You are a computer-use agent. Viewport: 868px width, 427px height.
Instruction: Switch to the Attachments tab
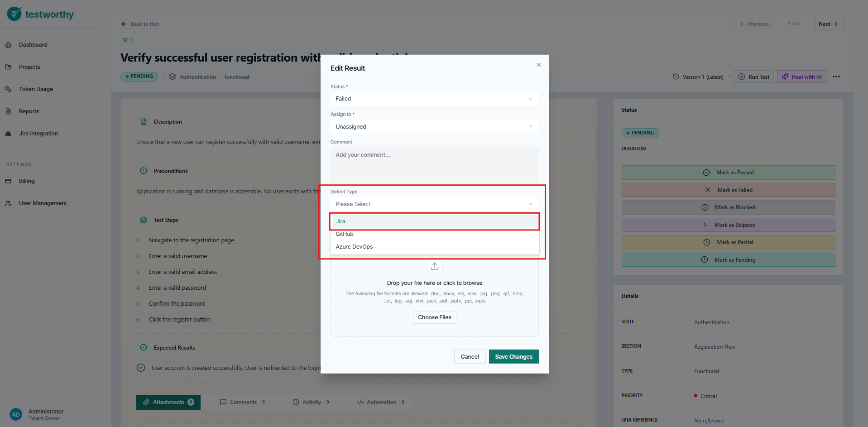[x=168, y=402]
